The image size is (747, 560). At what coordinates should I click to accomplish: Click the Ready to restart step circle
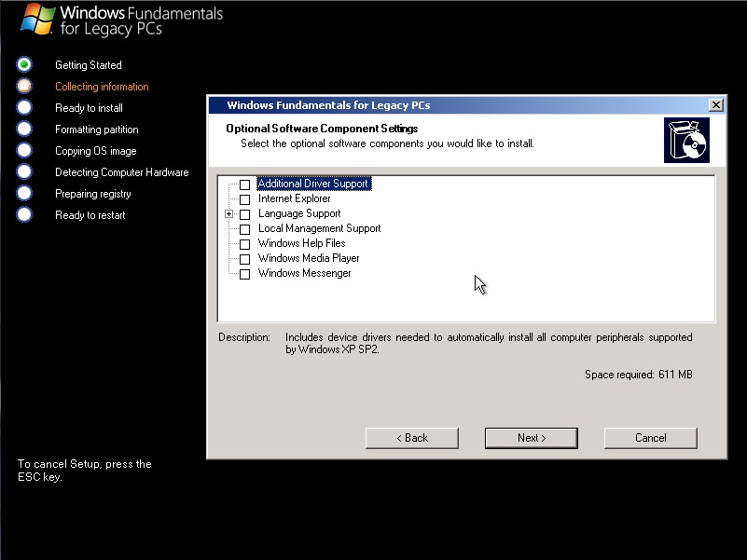[x=23, y=215]
